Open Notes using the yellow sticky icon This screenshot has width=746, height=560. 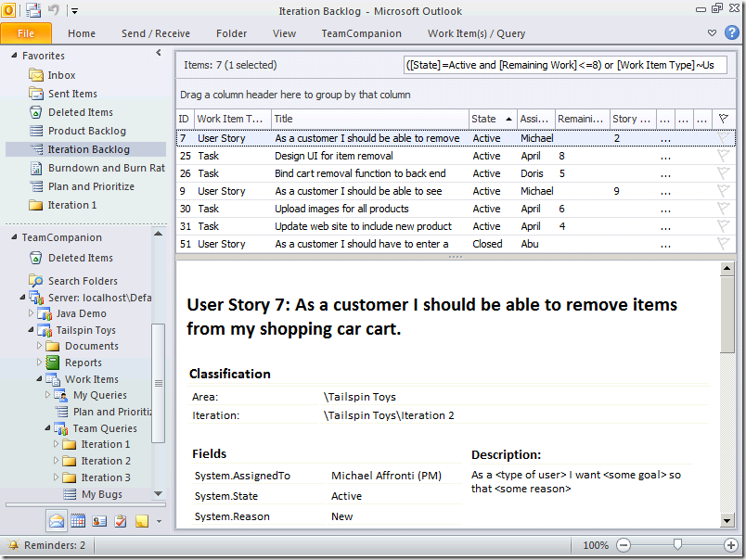pos(141,521)
